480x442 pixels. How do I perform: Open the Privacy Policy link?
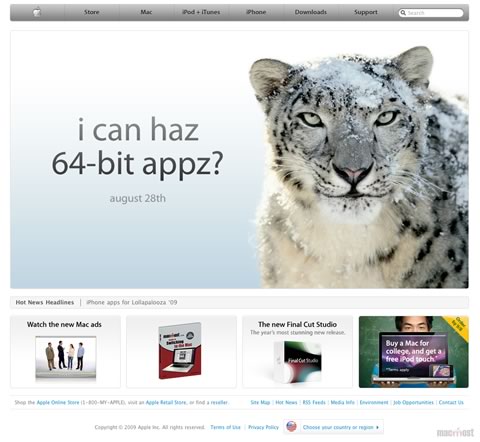263,427
